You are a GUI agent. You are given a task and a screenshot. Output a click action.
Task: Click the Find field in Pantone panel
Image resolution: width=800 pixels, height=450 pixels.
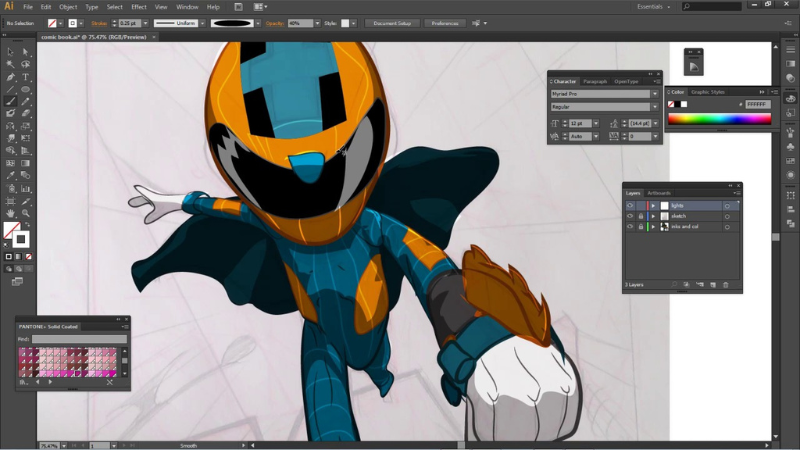pyautogui.click(x=78, y=339)
